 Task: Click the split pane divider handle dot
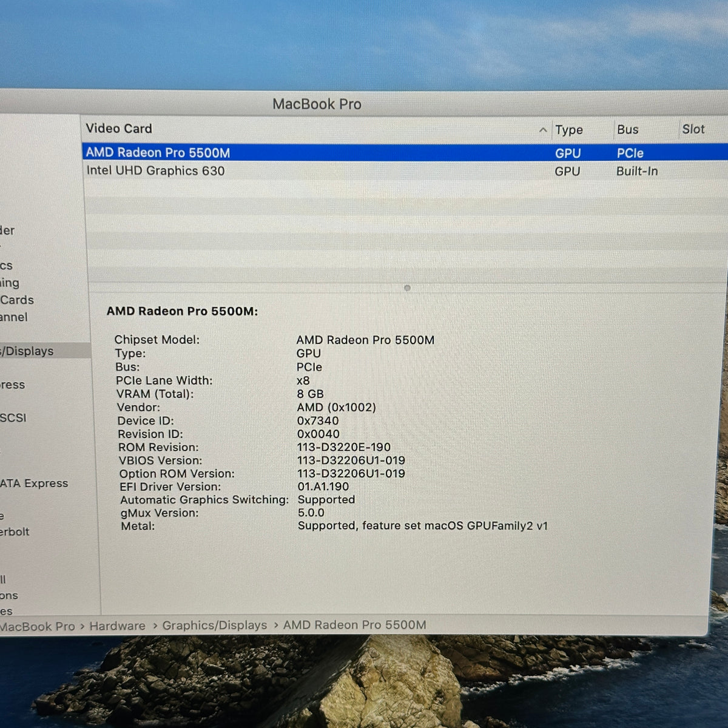click(407, 288)
